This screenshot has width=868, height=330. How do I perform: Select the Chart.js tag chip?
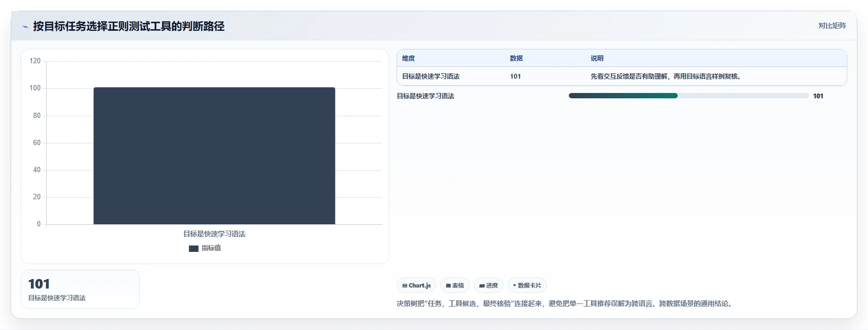416,285
